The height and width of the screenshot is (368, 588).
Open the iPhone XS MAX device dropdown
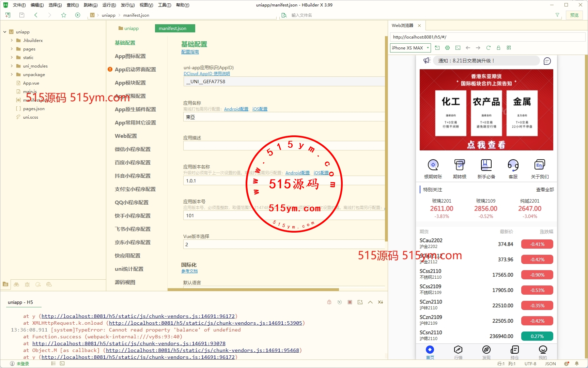click(x=410, y=48)
